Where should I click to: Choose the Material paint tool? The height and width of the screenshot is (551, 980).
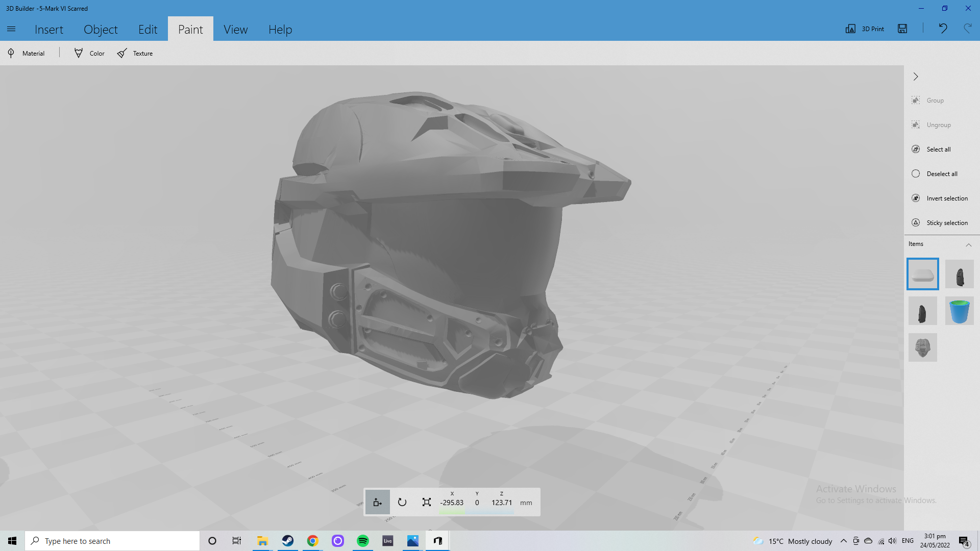click(x=26, y=53)
